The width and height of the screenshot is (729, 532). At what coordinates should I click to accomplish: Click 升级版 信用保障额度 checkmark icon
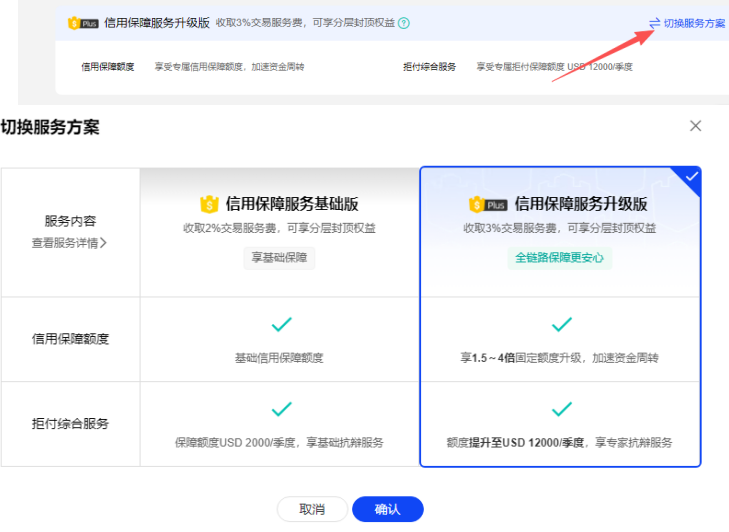[562, 324]
